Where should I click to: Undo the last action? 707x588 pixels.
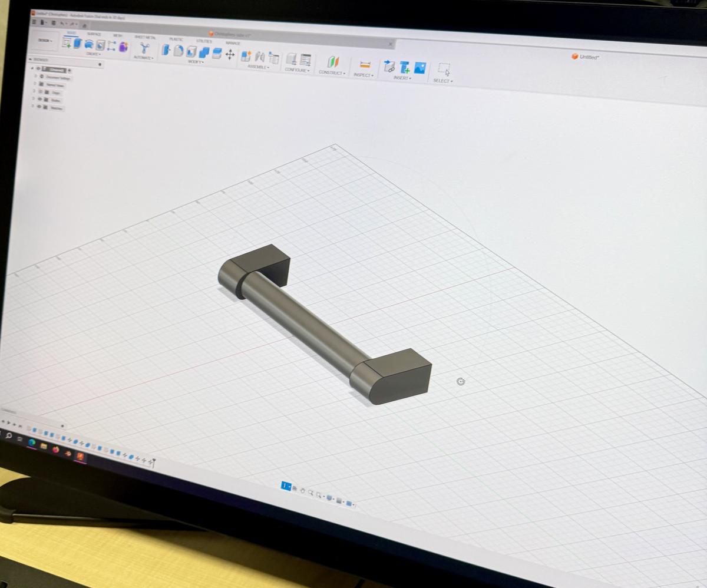pyautogui.click(x=63, y=24)
